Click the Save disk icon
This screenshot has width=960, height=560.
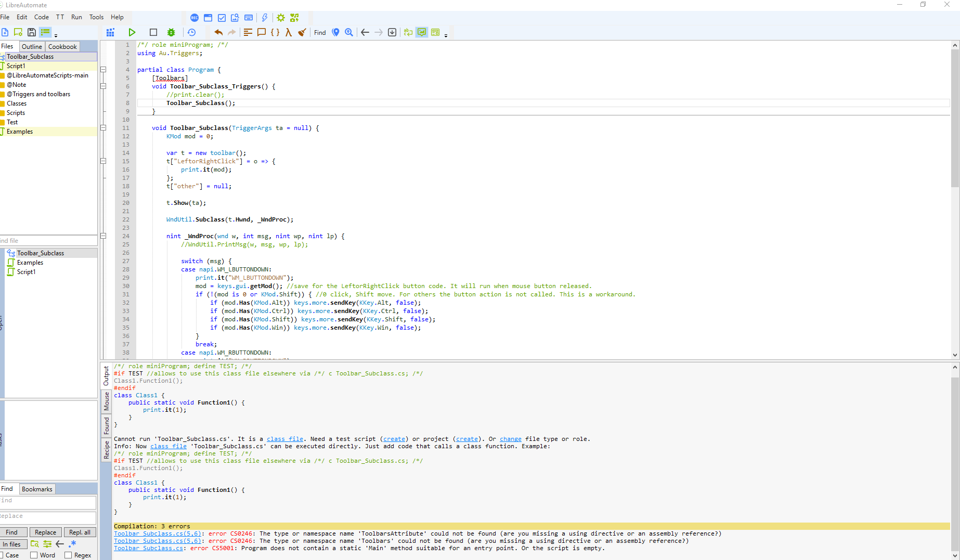(32, 32)
